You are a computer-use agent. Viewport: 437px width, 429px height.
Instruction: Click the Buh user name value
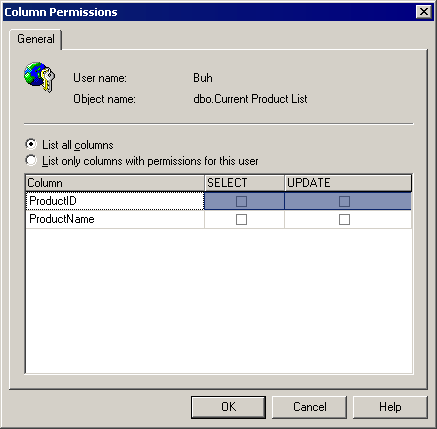click(x=203, y=78)
